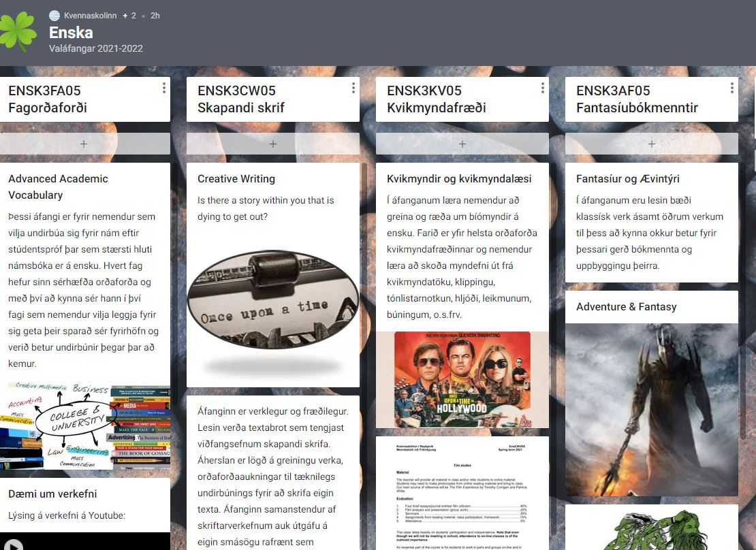Open the Dæmi um verkefni post title

pyautogui.click(x=52, y=494)
